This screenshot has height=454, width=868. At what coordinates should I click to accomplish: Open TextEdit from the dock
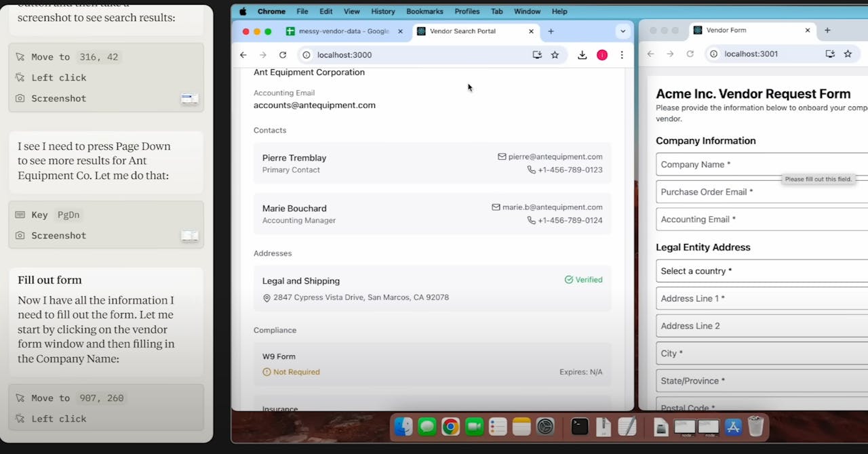(627, 426)
